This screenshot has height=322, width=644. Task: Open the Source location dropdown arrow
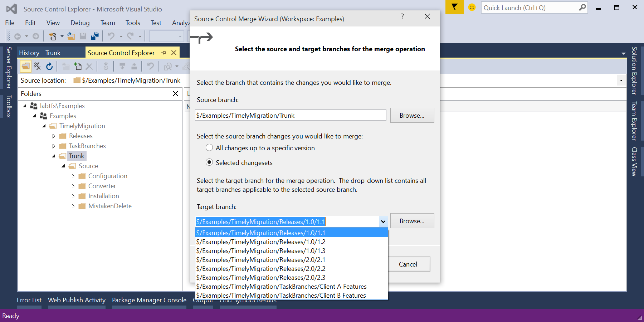(621, 80)
